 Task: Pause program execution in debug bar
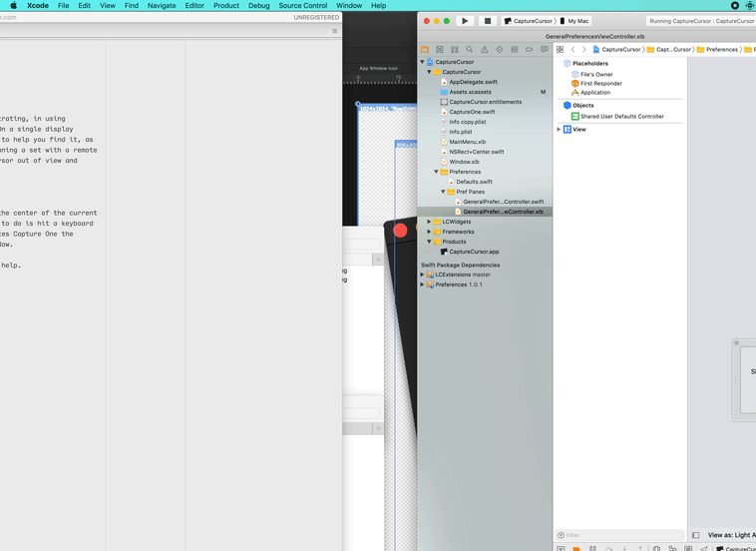click(x=592, y=548)
